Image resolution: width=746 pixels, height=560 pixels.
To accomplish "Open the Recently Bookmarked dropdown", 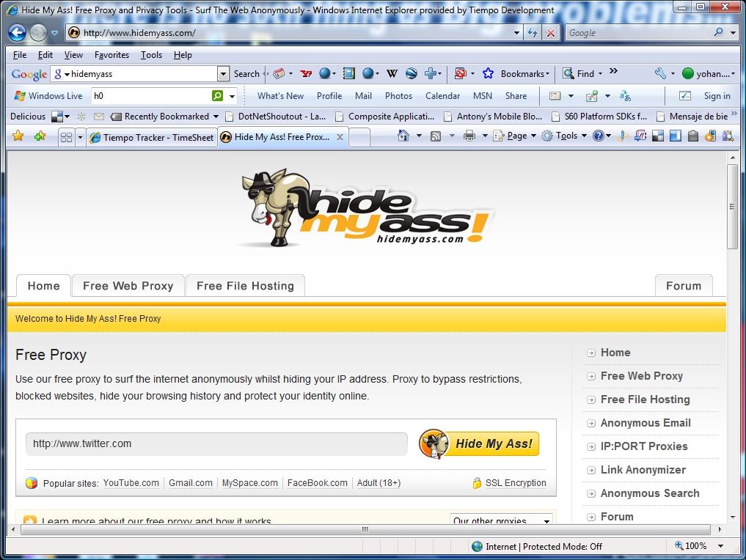I will click(164, 117).
